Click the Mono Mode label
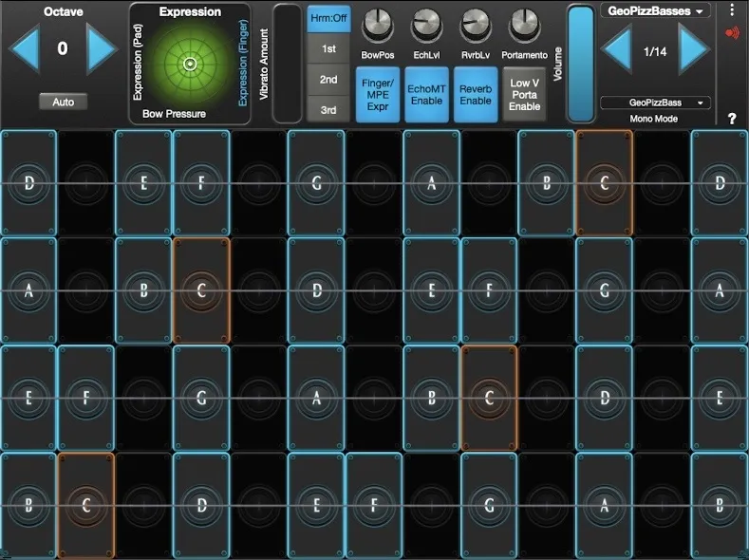This screenshot has width=749, height=560. click(653, 119)
